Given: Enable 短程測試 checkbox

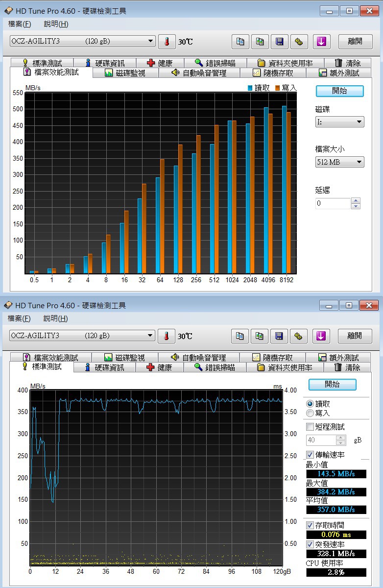Looking at the screenshot, I should click(x=310, y=427).
